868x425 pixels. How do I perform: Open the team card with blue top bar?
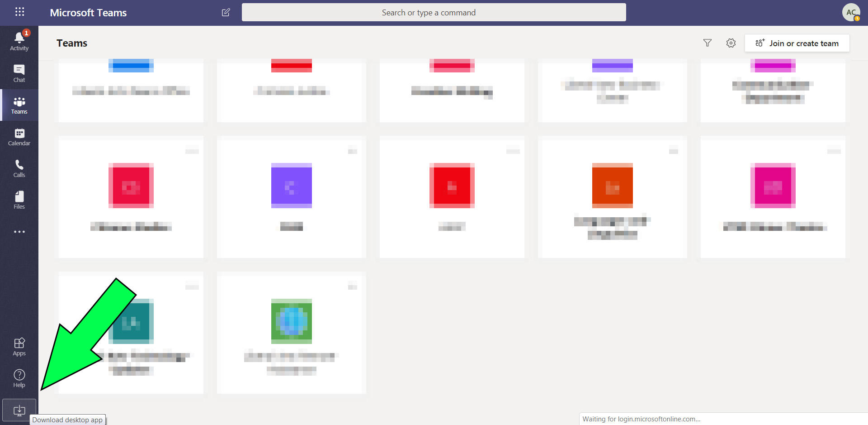pyautogui.click(x=131, y=91)
